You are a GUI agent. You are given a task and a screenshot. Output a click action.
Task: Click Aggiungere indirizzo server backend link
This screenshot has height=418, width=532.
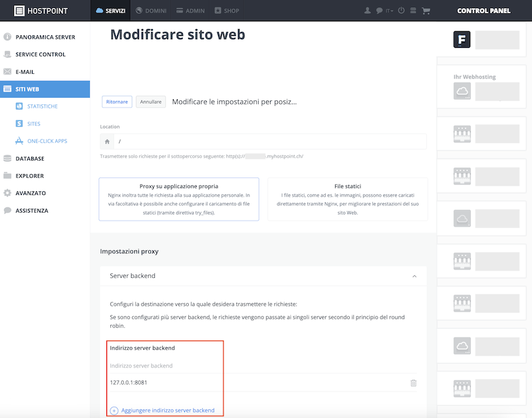click(x=168, y=410)
